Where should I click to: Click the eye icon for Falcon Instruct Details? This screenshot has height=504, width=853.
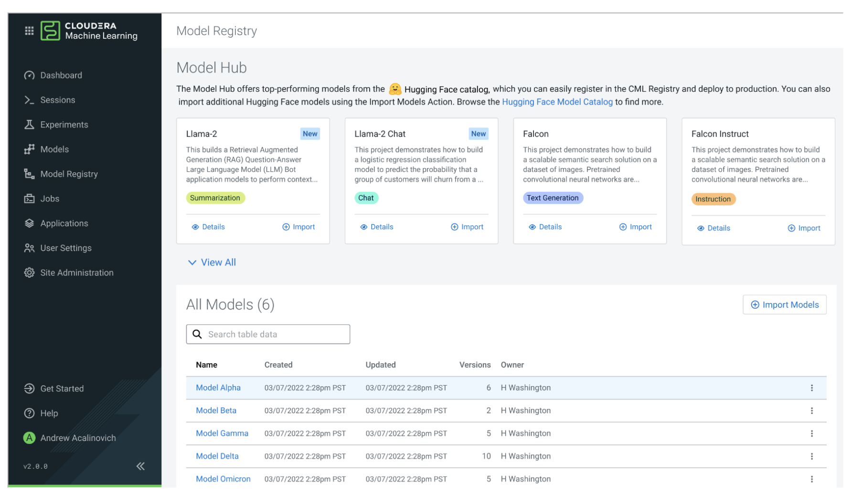701,229
